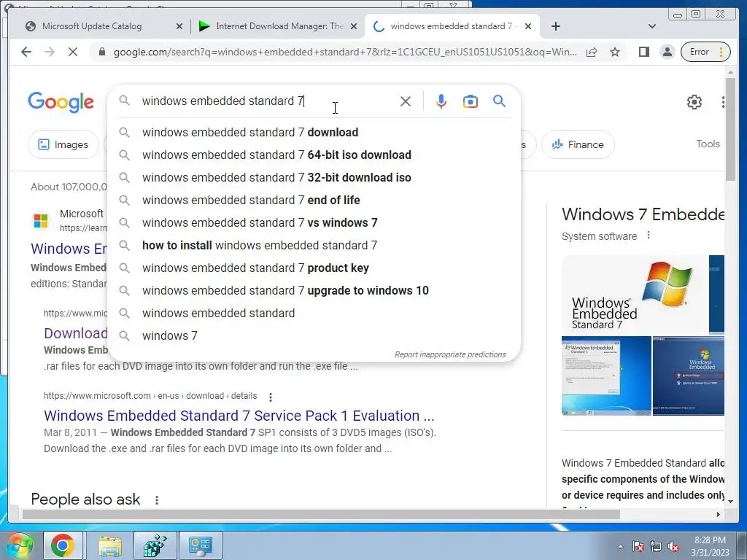Click the Chrome taskbar icon
The image size is (747, 560).
point(63,545)
